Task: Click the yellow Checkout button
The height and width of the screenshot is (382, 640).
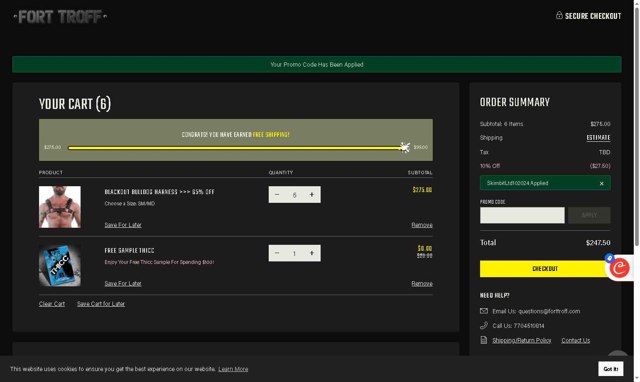Action: [x=544, y=269]
